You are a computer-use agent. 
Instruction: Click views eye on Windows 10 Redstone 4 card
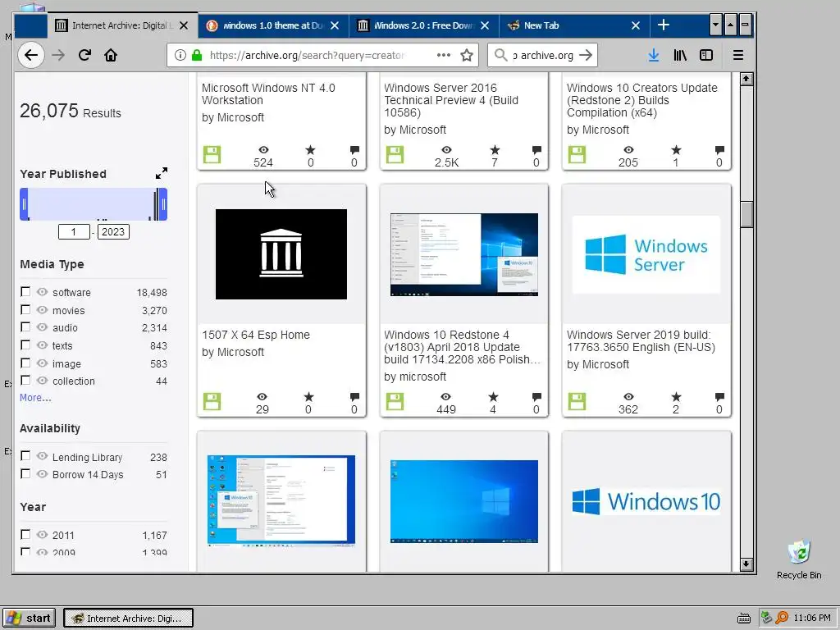click(x=445, y=397)
